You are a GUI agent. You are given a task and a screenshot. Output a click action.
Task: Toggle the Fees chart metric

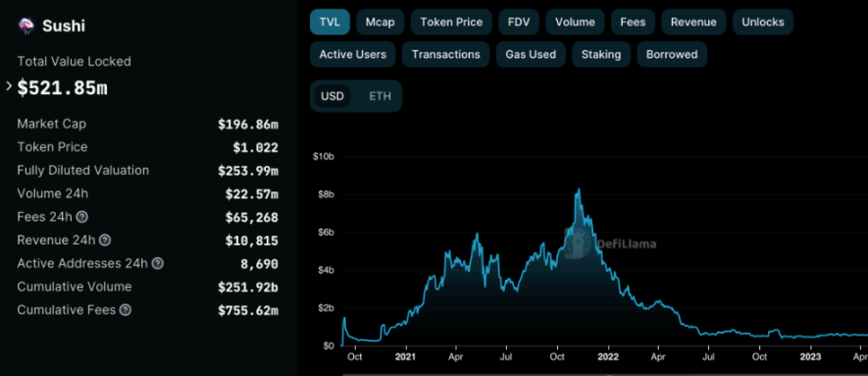[x=633, y=23]
